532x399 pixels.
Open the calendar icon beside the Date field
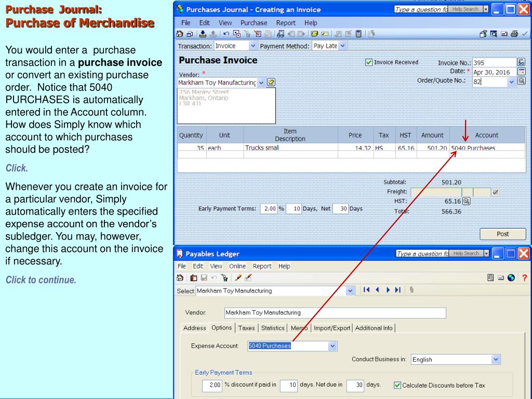tap(521, 72)
